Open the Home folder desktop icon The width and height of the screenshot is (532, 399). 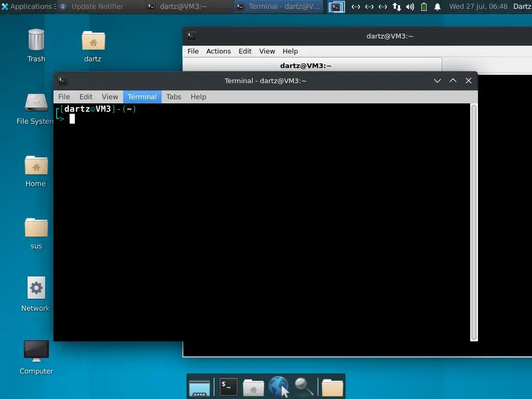(36, 171)
